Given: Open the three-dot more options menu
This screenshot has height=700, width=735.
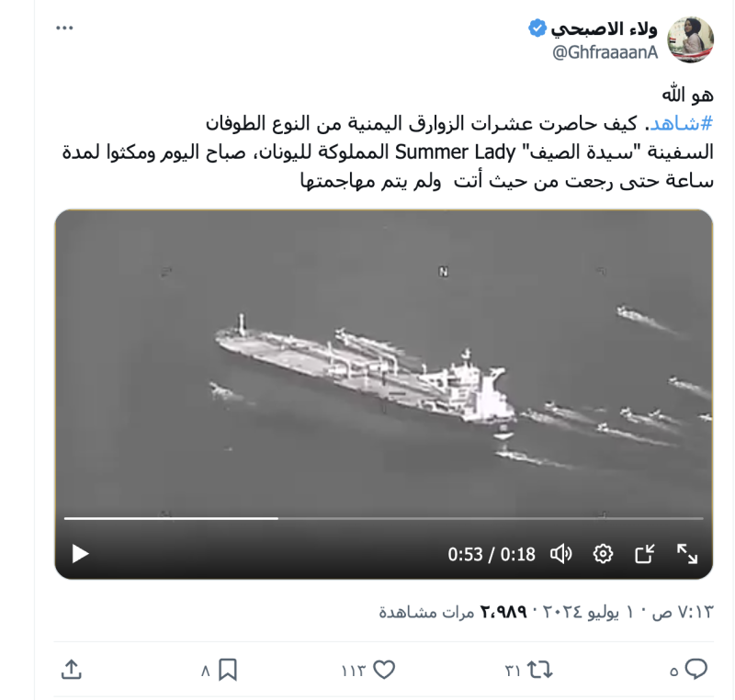Looking at the screenshot, I should click(64, 28).
